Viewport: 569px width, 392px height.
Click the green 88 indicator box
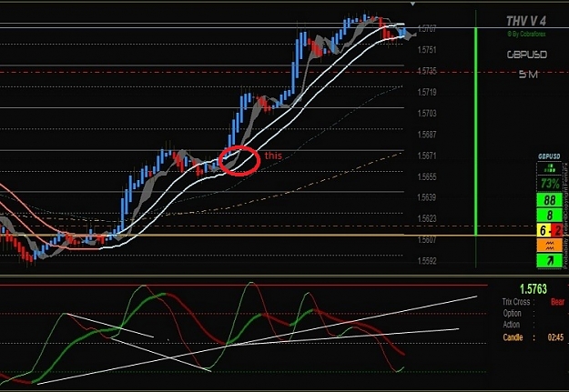[x=549, y=200]
